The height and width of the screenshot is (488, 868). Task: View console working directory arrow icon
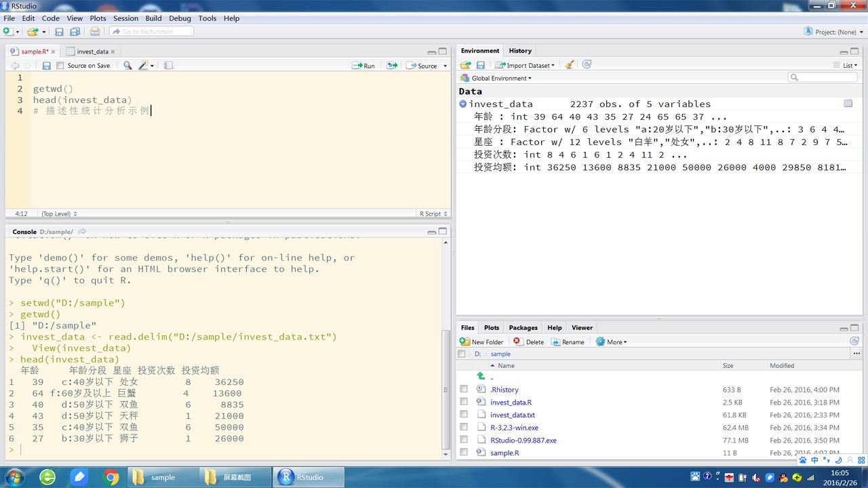tap(82, 232)
